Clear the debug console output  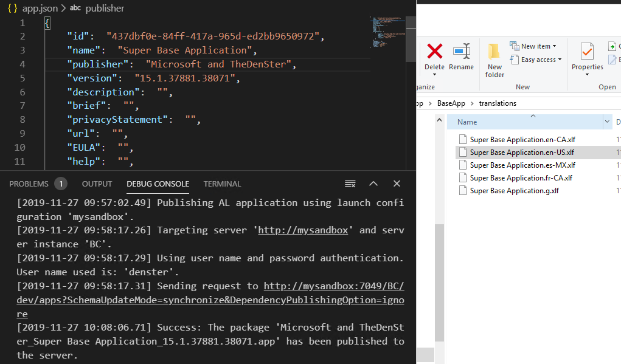point(350,184)
